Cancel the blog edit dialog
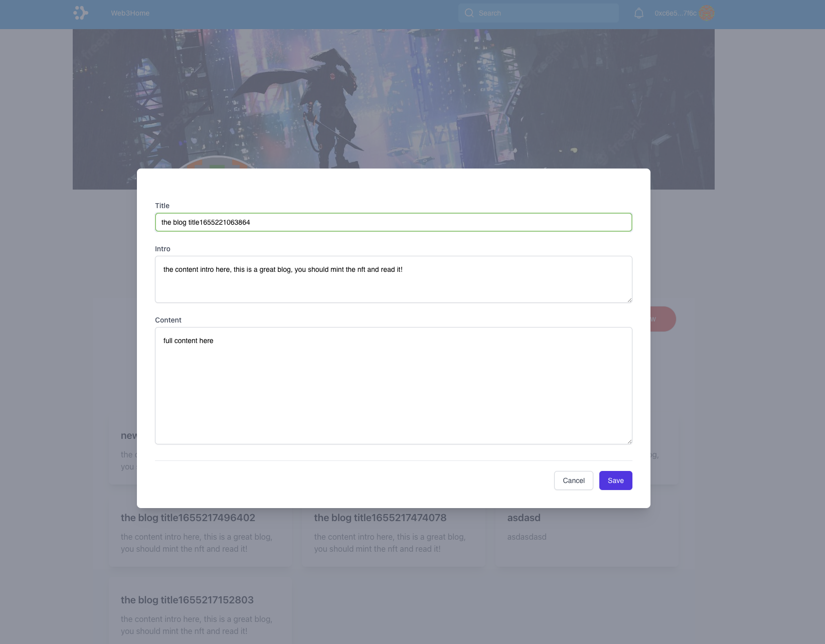Image resolution: width=825 pixels, height=644 pixels. pyautogui.click(x=574, y=480)
